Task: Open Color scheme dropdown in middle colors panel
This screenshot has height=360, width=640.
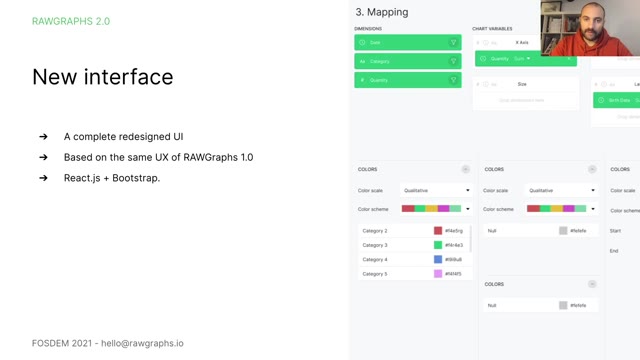Action: (561, 209)
